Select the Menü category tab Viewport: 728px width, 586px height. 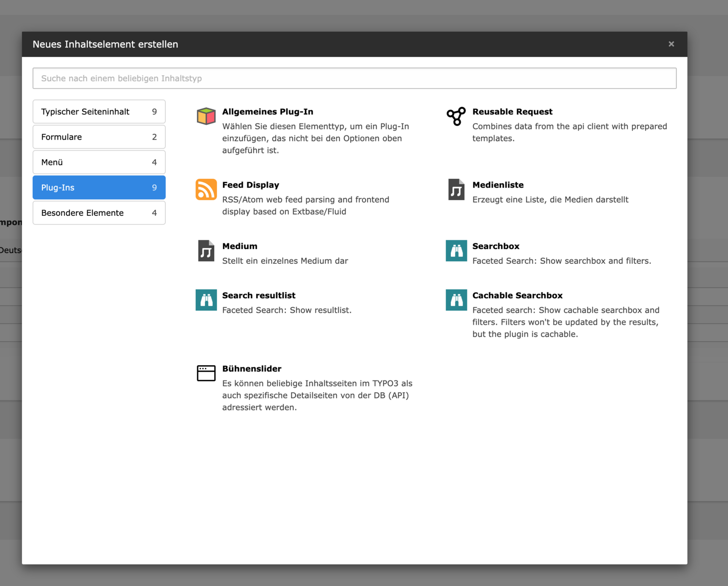[99, 163]
